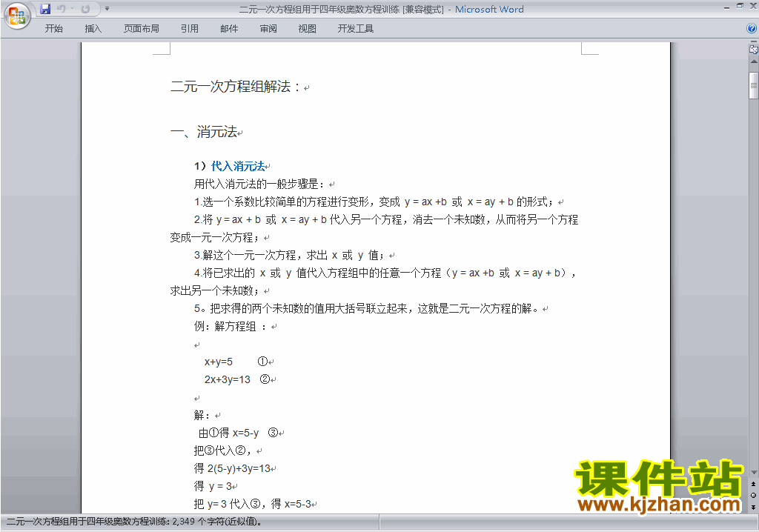Open the 开发工具 ribbon tab
This screenshot has width=759, height=532.
pyautogui.click(x=355, y=29)
